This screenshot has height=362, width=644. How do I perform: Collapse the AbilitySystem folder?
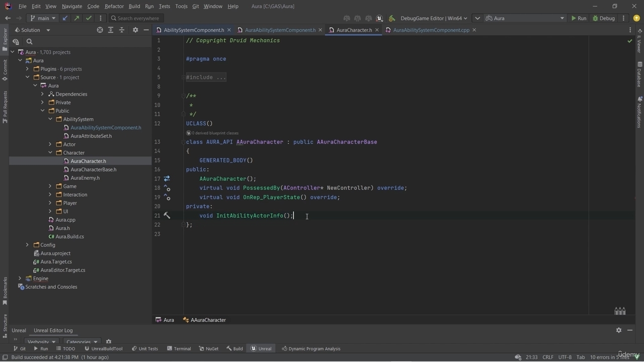[50, 119]
